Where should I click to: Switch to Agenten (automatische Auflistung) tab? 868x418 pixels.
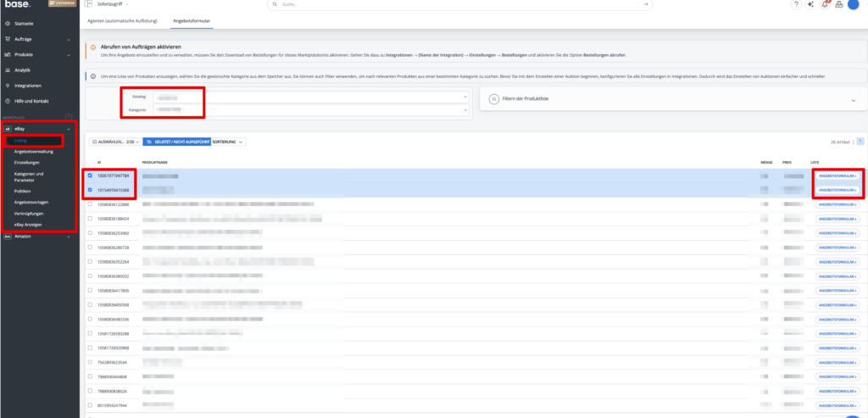(123, 20)
